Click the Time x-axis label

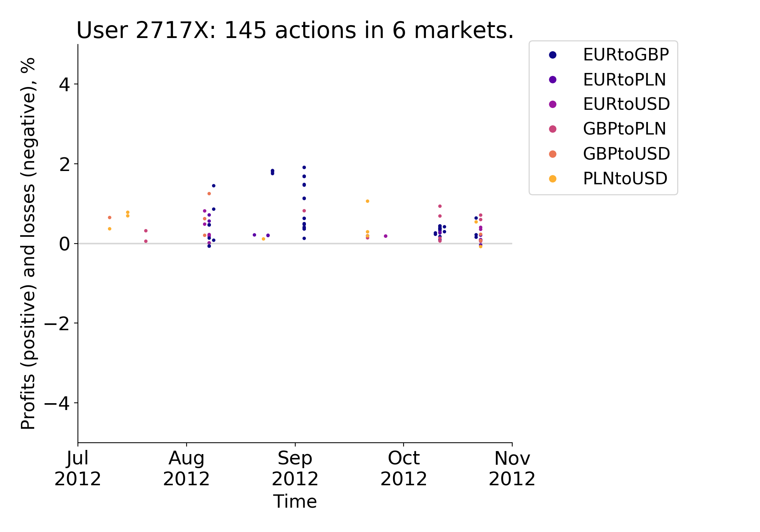click(x=295, y=501)
